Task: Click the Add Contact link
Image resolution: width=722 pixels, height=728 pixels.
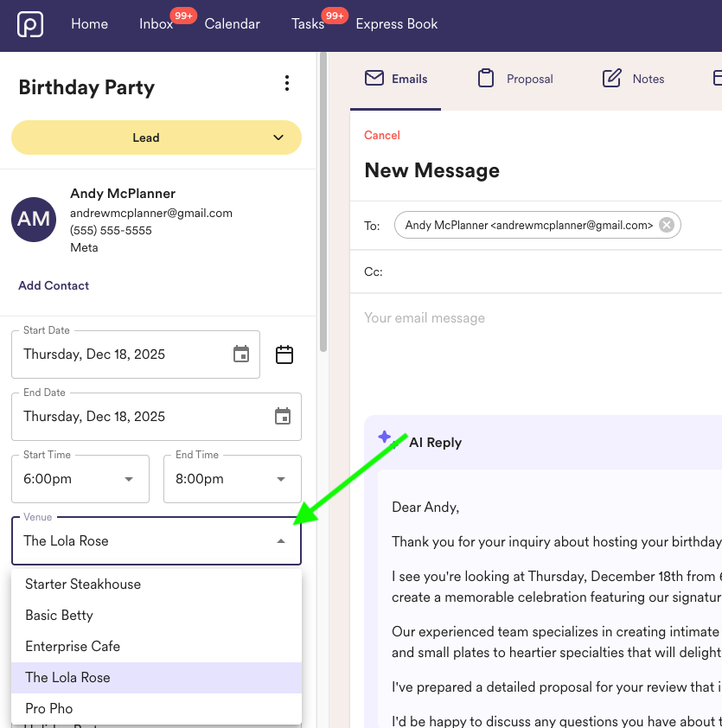Action: pyautogui.click(x=54, y=285)
